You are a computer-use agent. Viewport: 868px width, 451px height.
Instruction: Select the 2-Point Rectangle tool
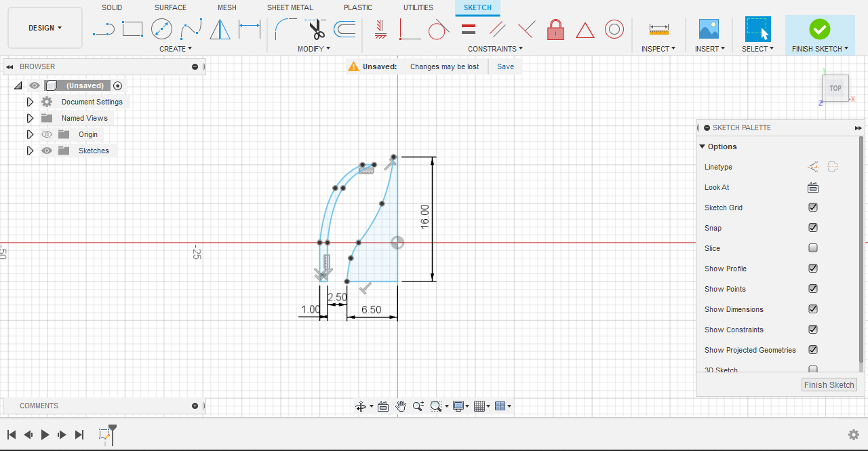point(132,29)
